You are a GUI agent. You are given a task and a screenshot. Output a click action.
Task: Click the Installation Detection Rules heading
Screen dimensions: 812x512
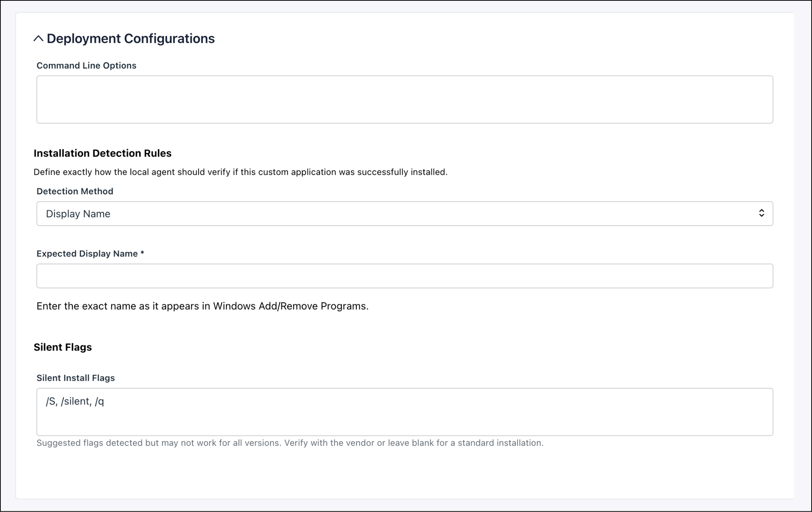[x=103, y=153]
